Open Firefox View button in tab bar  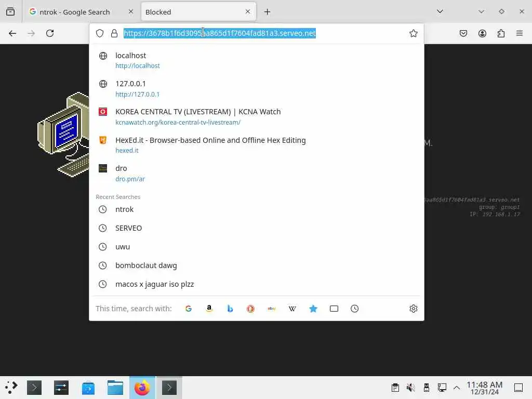click(x=10, y=11)
